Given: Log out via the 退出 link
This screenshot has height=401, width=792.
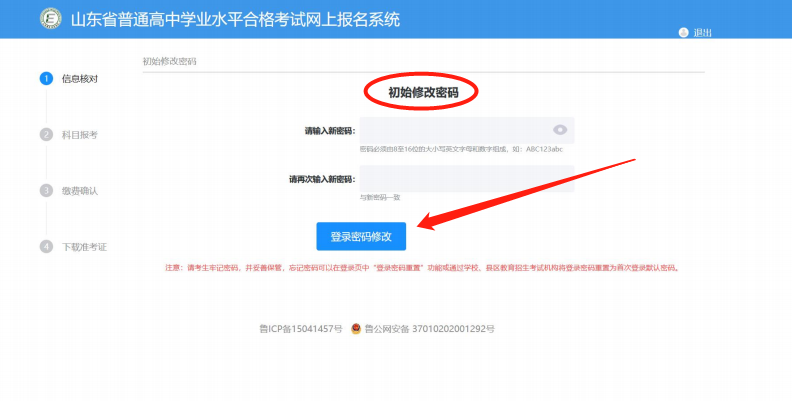Looking at the screenshot, I should click(x=702, y=32).
